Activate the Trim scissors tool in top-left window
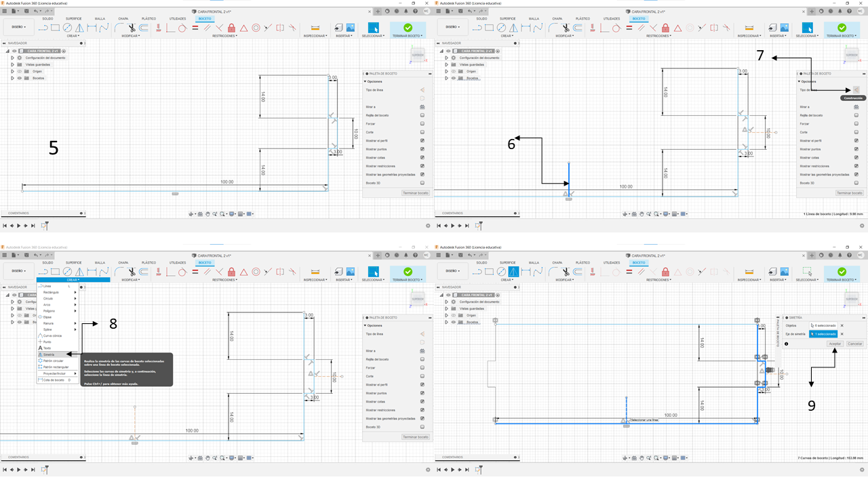The height and width of the screenshot is (488, 868). tap(132, 28)
